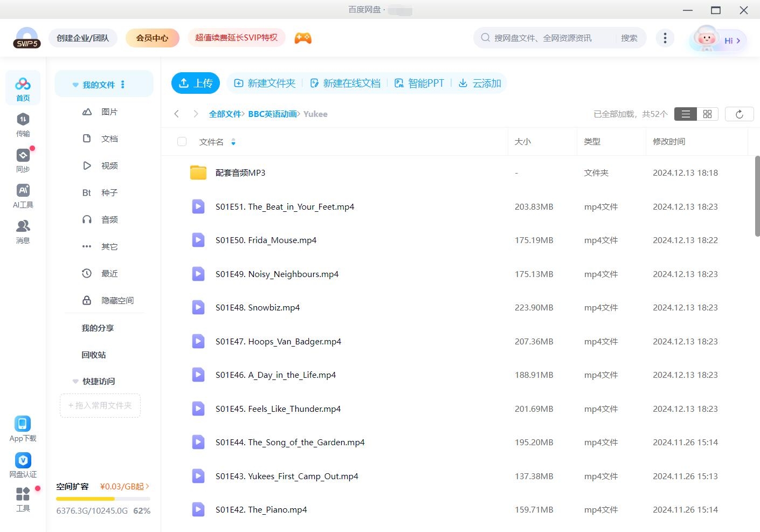Screen dimensions: 760x532
Task: Select the 传输 transfer icon
Action: coord(23,123)
